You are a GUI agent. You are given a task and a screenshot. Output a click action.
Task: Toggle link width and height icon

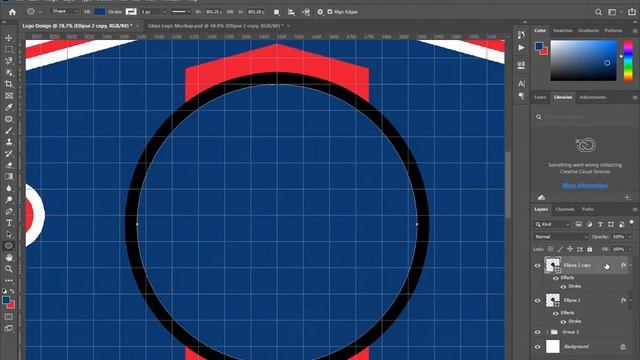point(230,12)
